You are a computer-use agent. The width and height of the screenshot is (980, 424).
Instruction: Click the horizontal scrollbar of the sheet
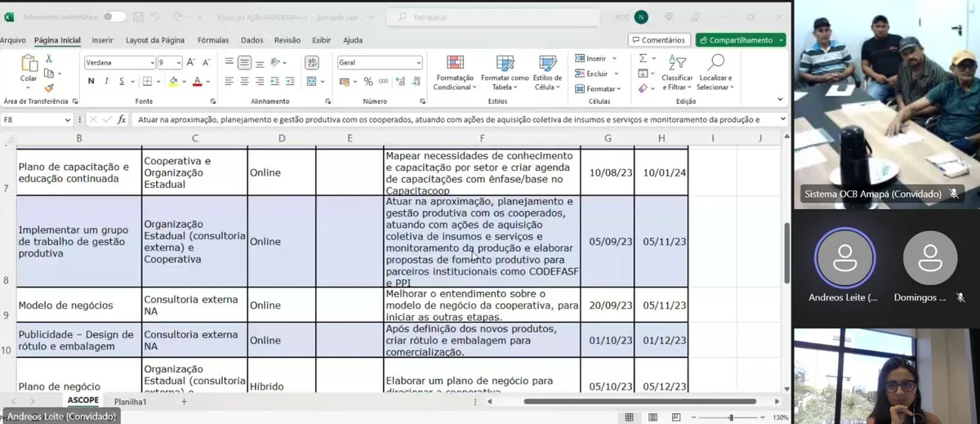click(x=640, y=401)
